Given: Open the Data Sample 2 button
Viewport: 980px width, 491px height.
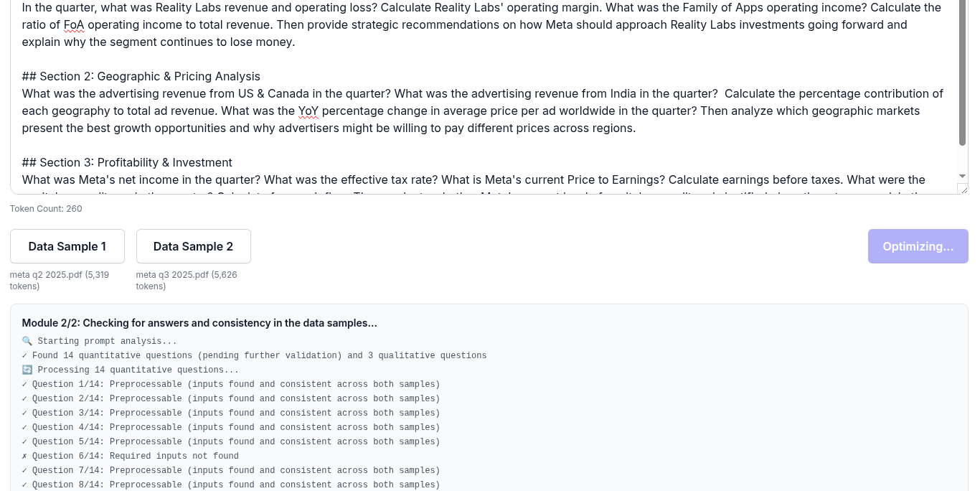Looking at the screenshot, I should pyautogui.click(x=194, y=246).
